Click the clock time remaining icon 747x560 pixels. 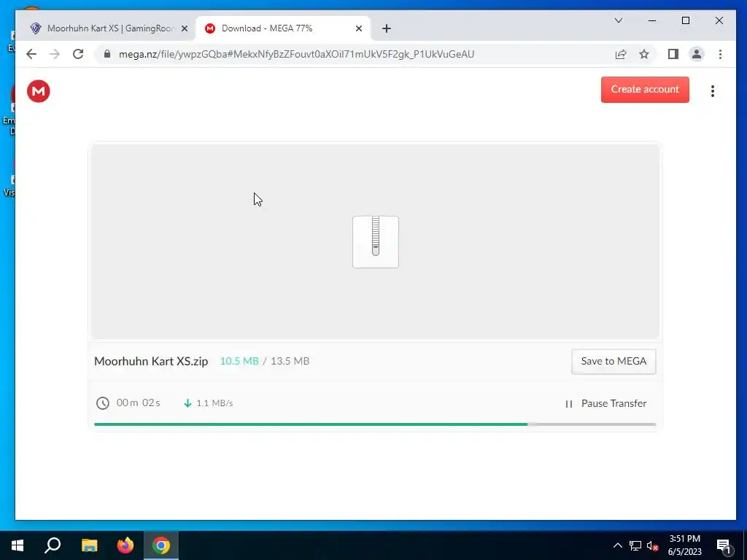102,403
